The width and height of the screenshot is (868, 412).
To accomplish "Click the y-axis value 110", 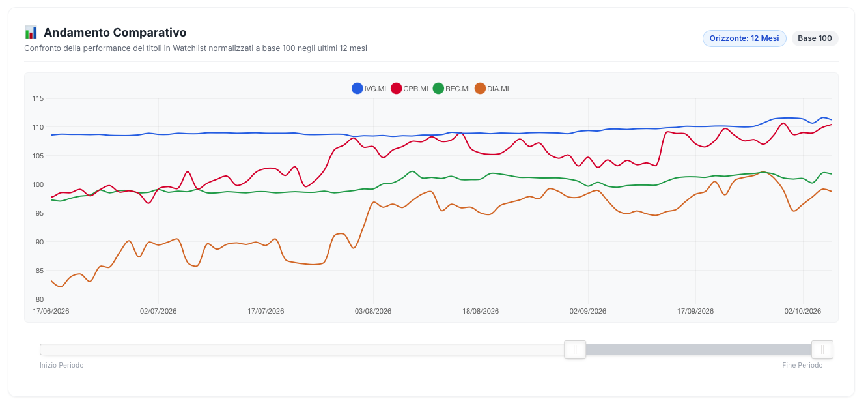I will click(x=38, y=127).
